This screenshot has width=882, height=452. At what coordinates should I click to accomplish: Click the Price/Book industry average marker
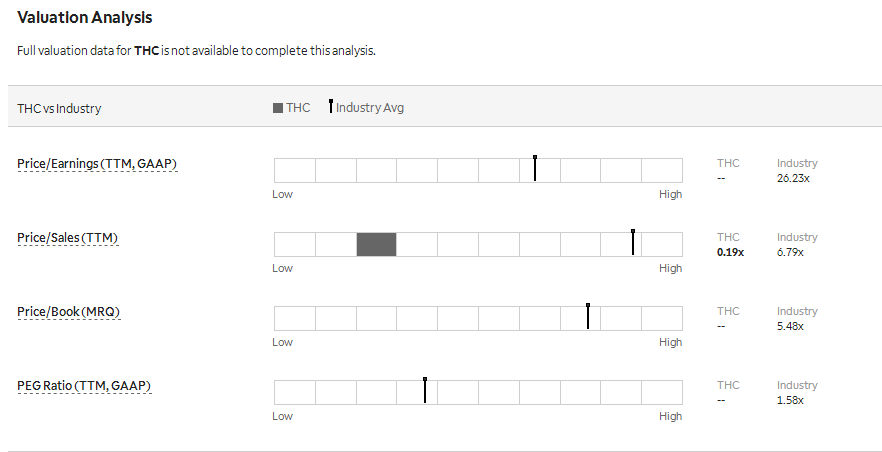point(588,317)
